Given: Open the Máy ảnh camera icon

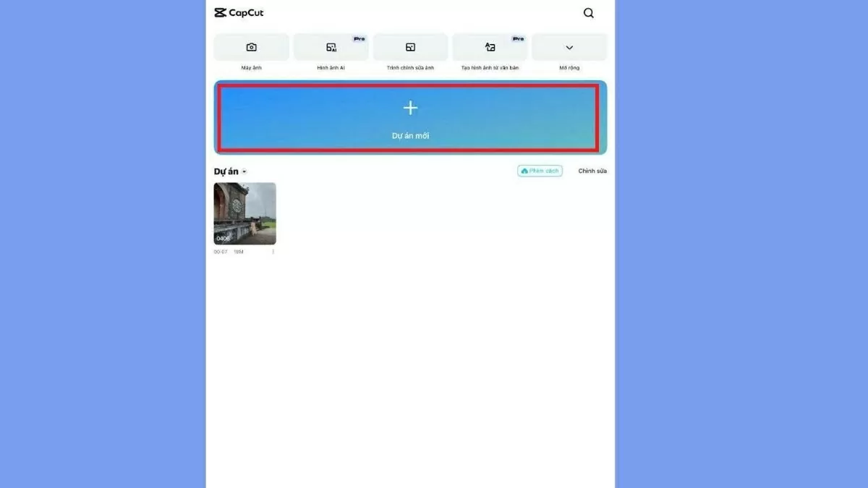Looking at the screenshot, I should click(x=251, y=47).
